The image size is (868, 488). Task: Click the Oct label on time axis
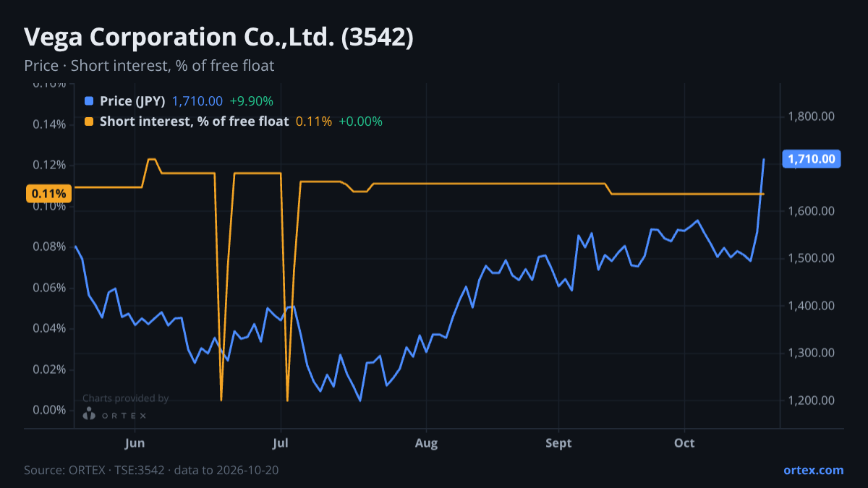coord(684,442)
